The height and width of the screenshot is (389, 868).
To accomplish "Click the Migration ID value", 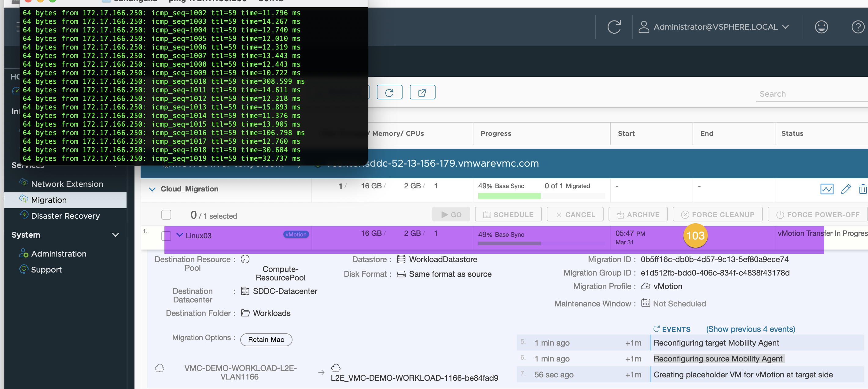I will pyautogui.click(x=714, y=259).
